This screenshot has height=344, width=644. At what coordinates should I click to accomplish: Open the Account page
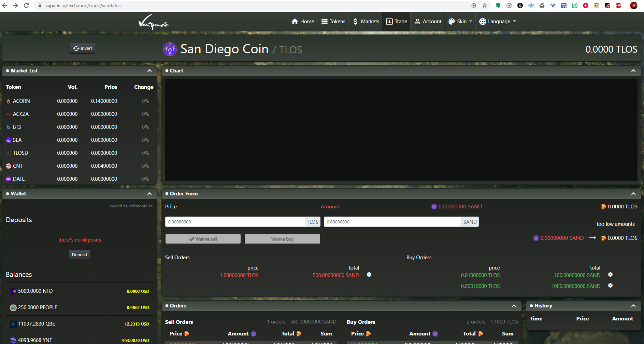pos(428,22)
